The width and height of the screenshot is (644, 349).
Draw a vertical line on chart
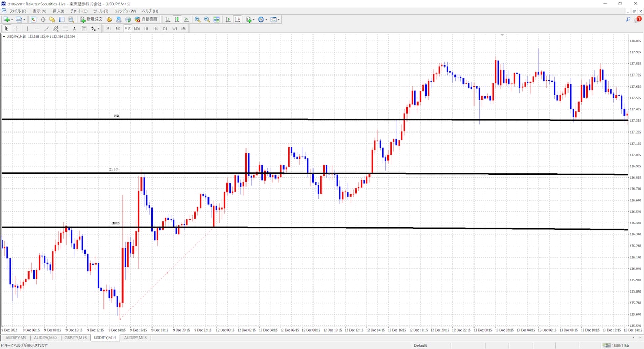27,29
